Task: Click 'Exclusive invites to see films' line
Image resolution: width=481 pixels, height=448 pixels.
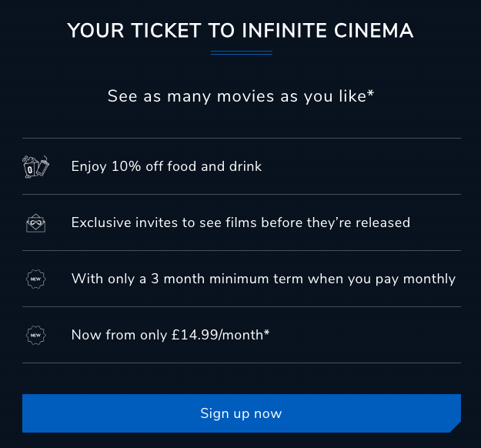Action: pyautogui.click(x=240, y=222)
